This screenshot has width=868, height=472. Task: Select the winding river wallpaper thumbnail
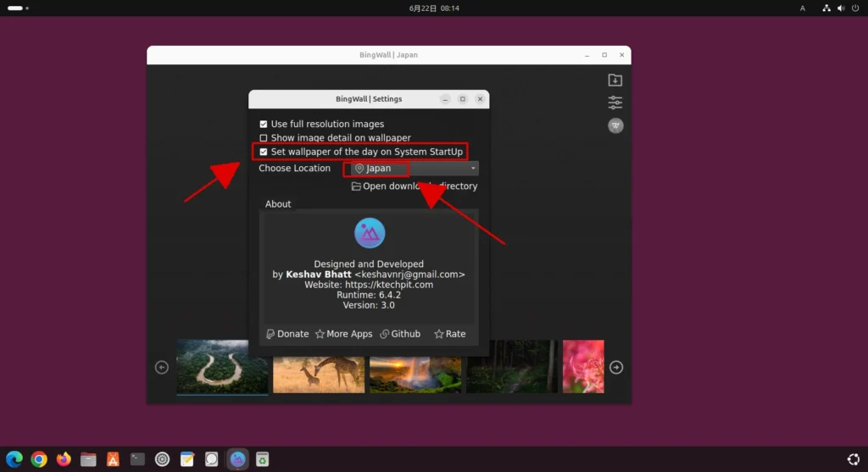222,367
